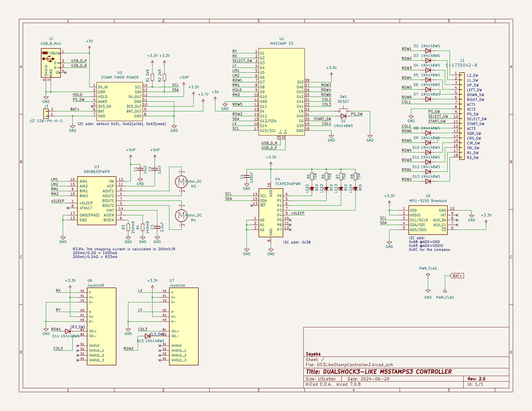532x411 pixels.
Task: Select diode D15 beside the L3_SW label
Action: point(147,336)
